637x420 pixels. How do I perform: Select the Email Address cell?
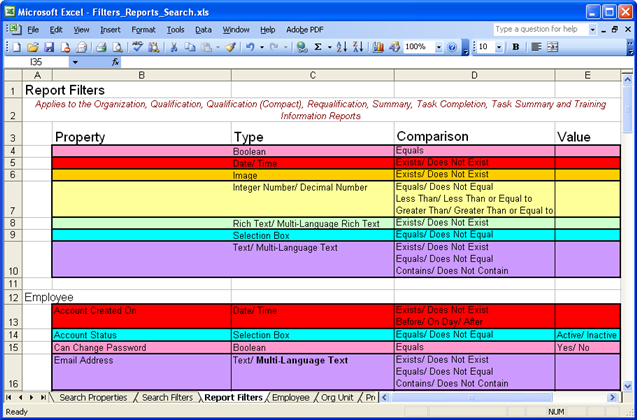[x=141, y=372]
